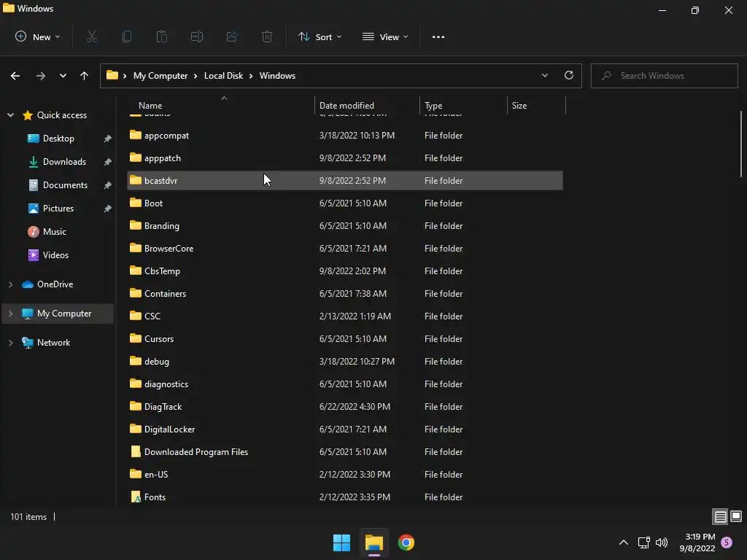Open the See more ellipsis menu
This screenshot has width=747, height=560.
click(x=438, y=37)
